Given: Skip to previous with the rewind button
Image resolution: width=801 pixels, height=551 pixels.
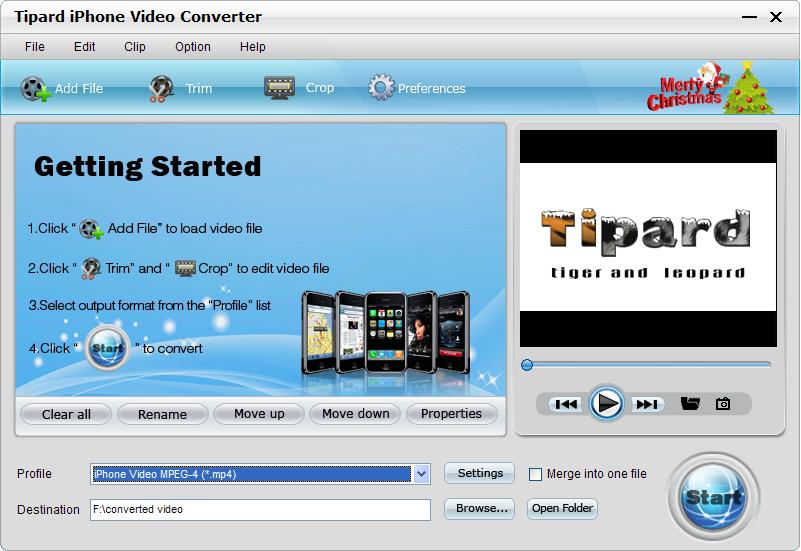Looking at the screenshot, I should tap(566, 404).
